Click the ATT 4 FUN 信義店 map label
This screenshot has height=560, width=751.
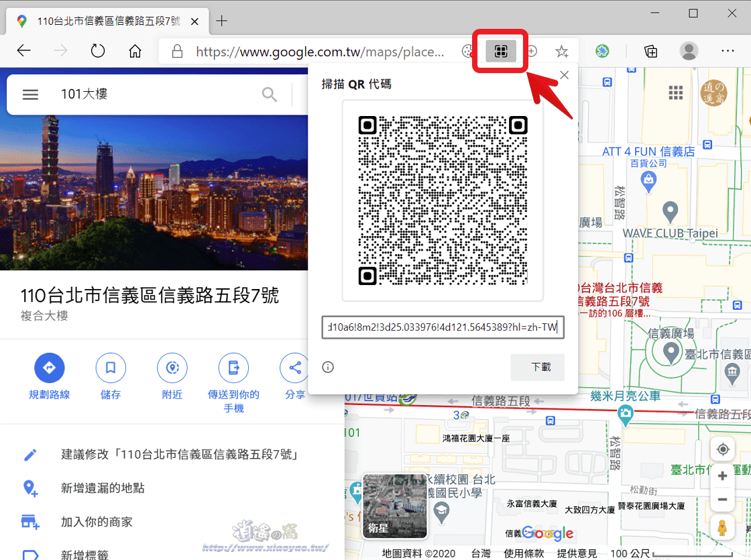pyautogui.click(x=648, y=152)
